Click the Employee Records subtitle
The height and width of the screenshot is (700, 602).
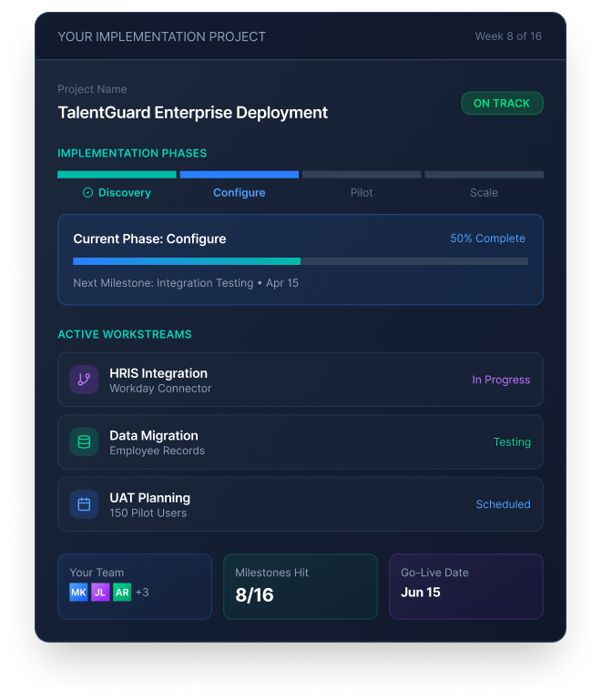tap(158, 451)
